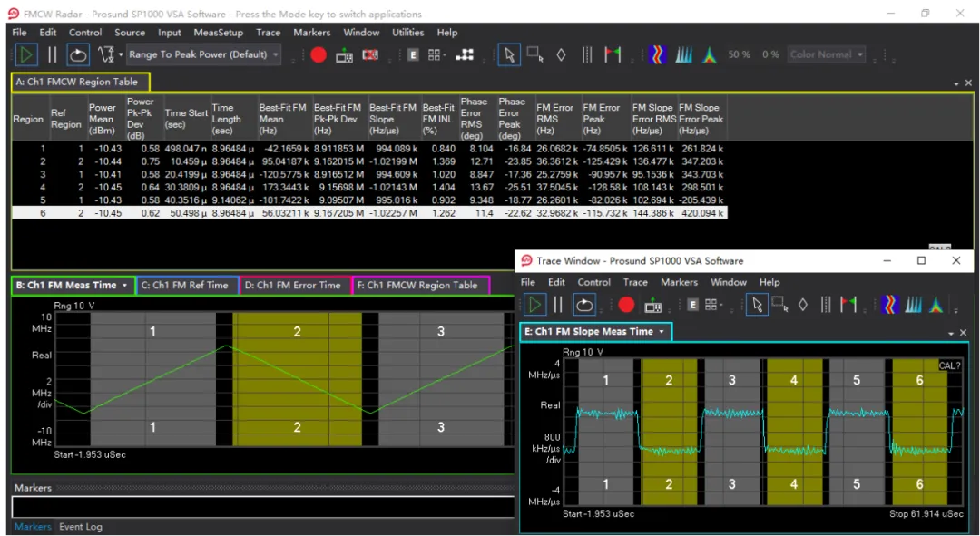Viewport: 980px width, 536px height.
Task: Open the Input menu
Action: (x=170, y=33)
